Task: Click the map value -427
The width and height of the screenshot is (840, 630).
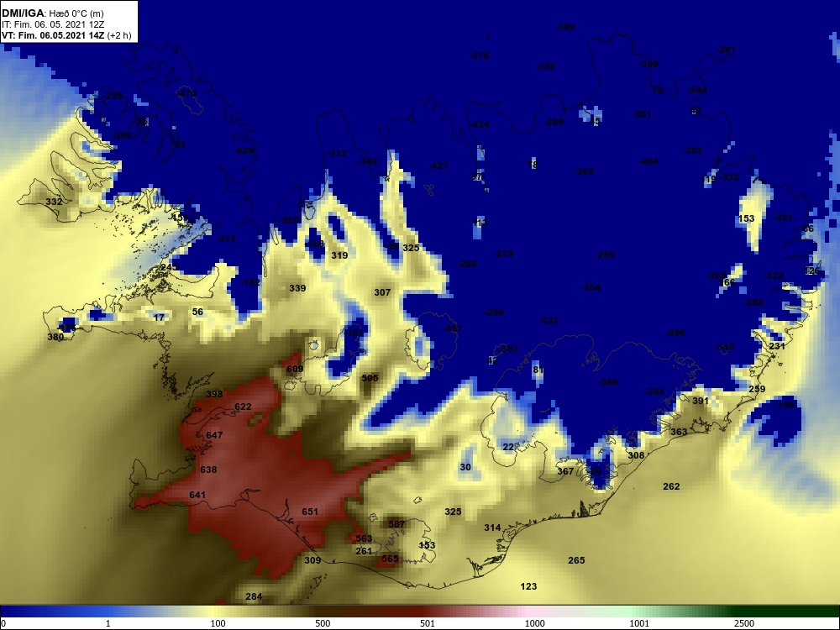Action: tap(438, 165)
